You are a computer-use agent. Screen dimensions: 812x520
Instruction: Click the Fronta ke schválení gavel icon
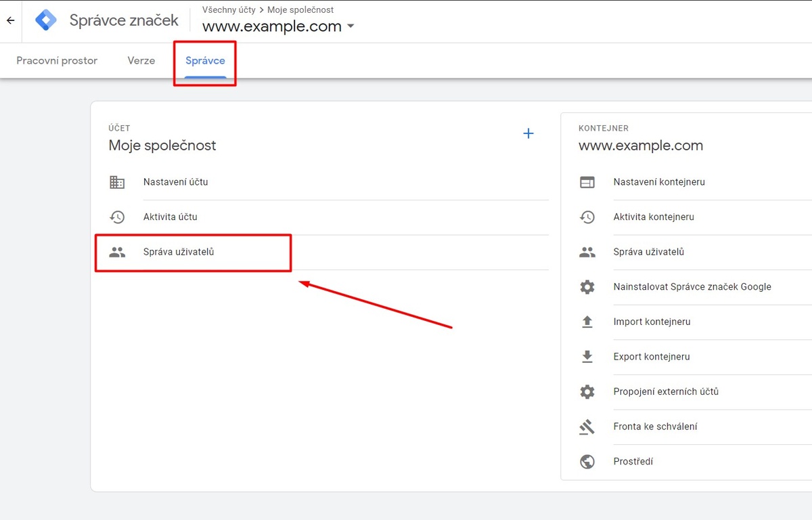click(587, 427)
